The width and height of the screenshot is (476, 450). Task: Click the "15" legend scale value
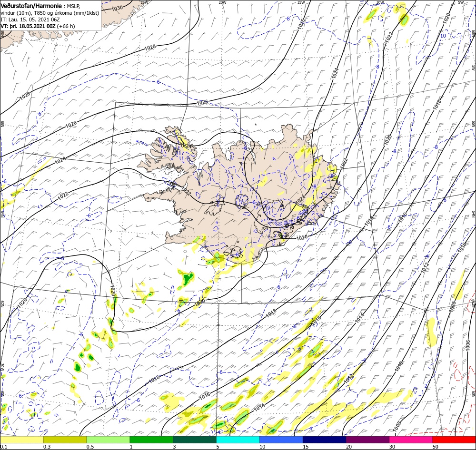tap(306, 447)
